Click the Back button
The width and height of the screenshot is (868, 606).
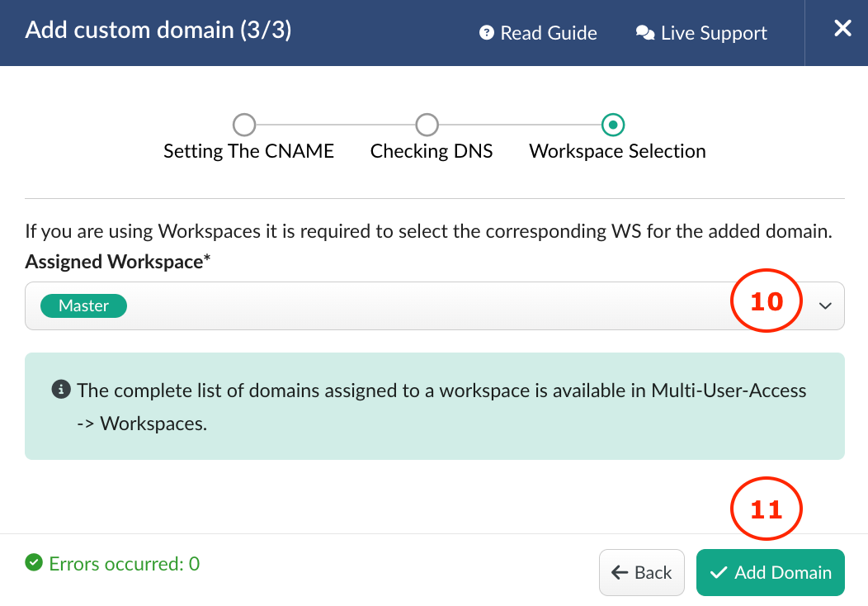click(642, 572)
